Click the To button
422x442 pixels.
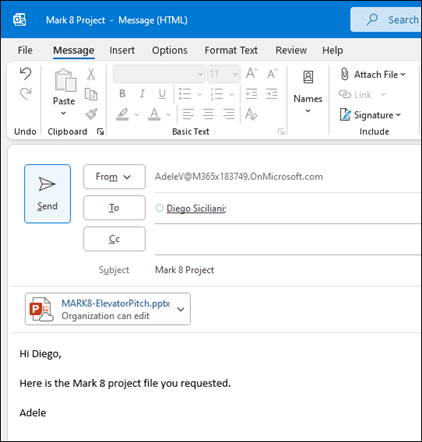114,208
